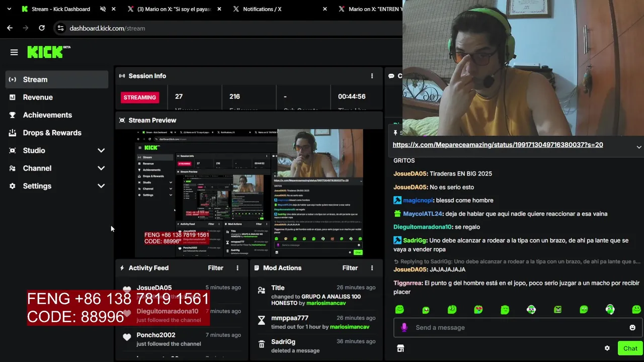Click the 27 viewers count
644x362 pixels.
pos(179,97)
